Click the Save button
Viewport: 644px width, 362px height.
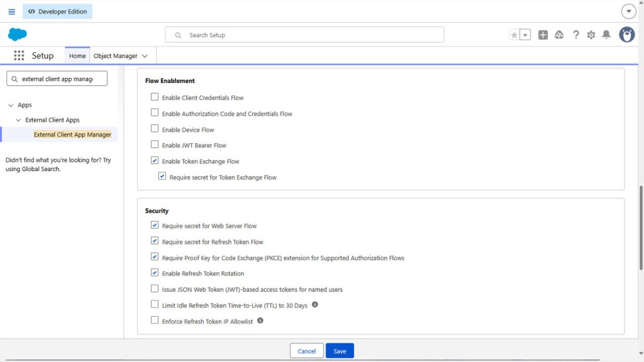click(340, 351)
